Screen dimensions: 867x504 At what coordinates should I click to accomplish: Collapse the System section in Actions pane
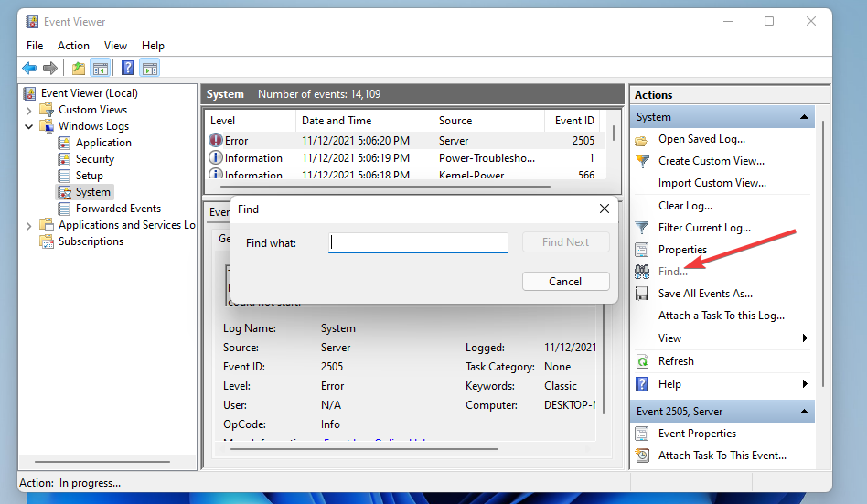coord(804,117)
